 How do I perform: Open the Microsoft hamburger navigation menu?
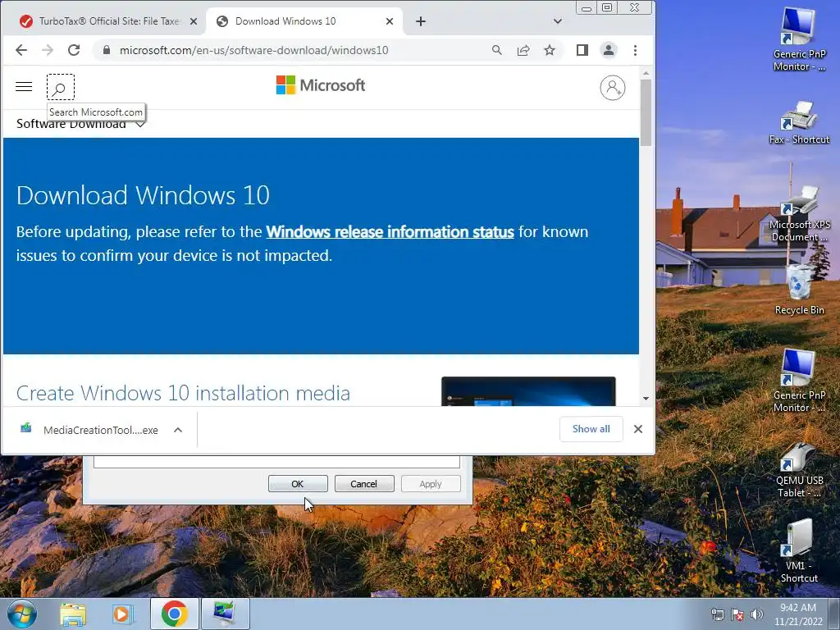coord(24,87)
